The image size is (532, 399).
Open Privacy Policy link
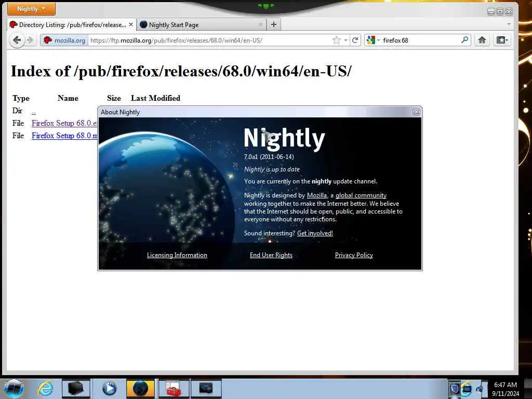point(354,255)
